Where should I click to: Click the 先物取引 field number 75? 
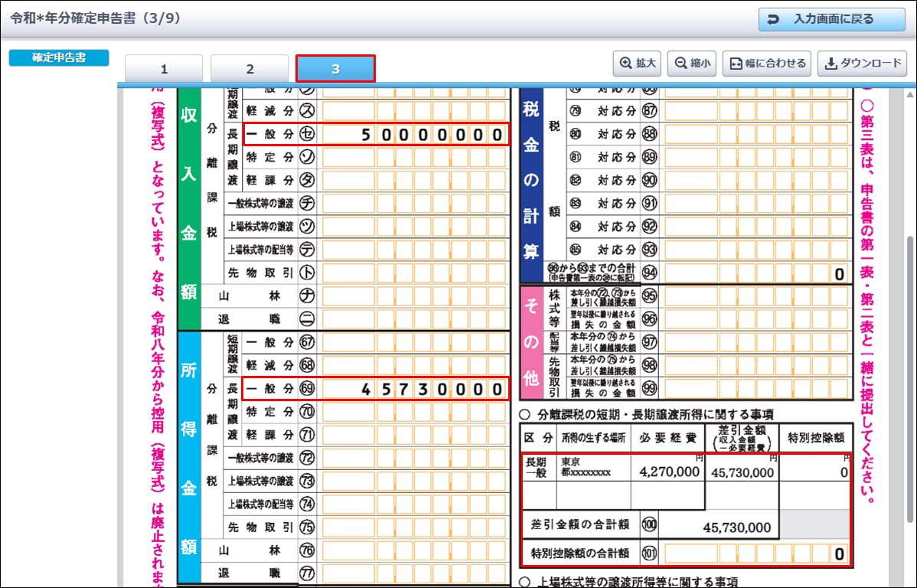413,527
